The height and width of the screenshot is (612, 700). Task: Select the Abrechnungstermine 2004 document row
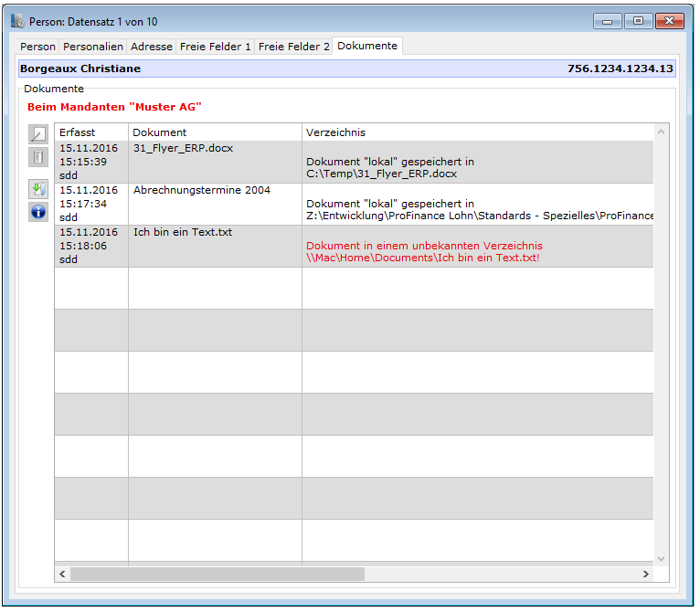215,204
